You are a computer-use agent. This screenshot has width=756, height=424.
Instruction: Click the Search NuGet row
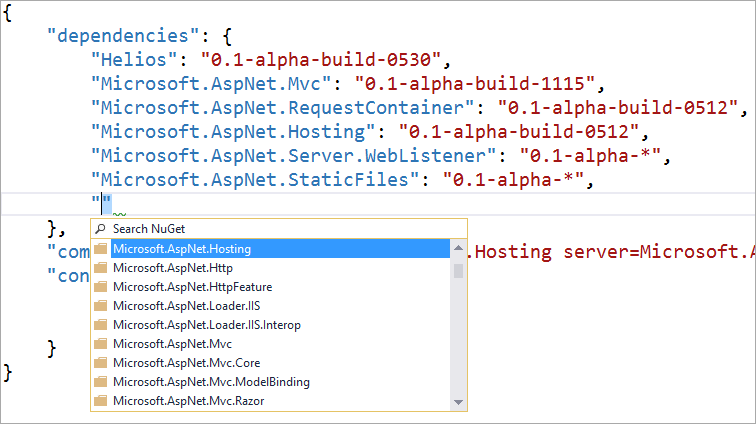pos(279,229)
